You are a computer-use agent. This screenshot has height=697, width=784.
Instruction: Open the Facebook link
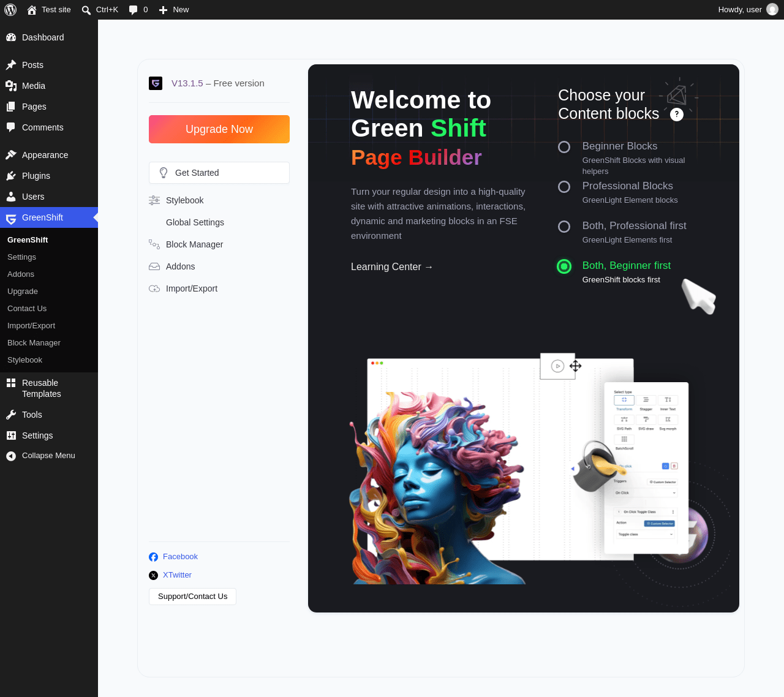(x=180, y=557)
